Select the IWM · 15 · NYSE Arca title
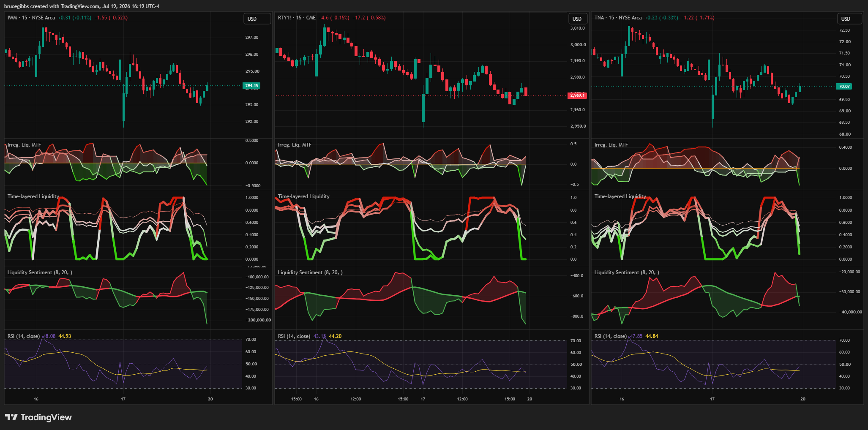868x430 pixels. 31,18
